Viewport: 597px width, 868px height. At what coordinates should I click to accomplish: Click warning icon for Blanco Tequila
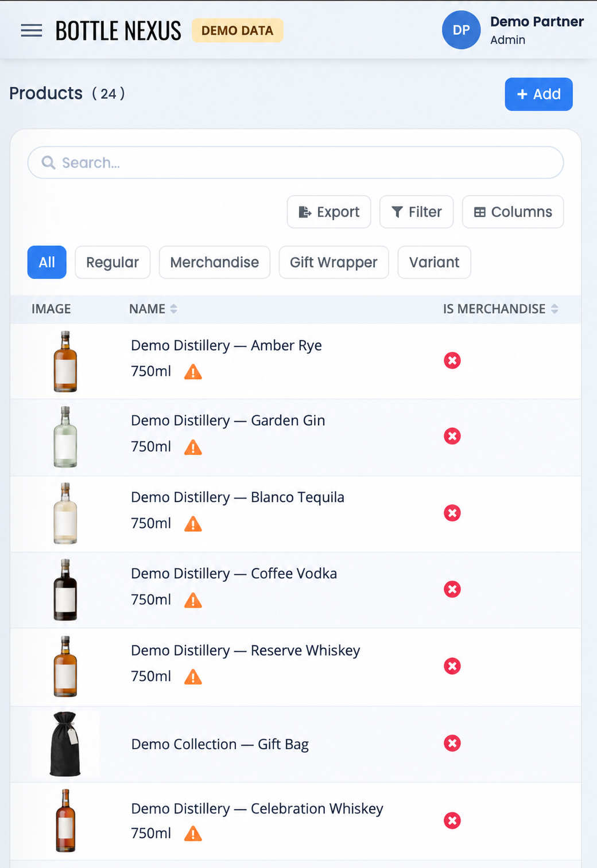coord(193,524)
